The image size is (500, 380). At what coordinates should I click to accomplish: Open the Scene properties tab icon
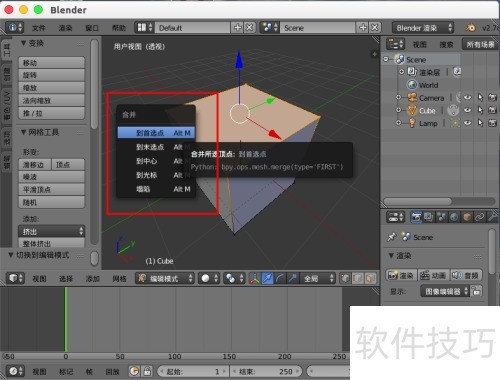click(x=442, y=217)
